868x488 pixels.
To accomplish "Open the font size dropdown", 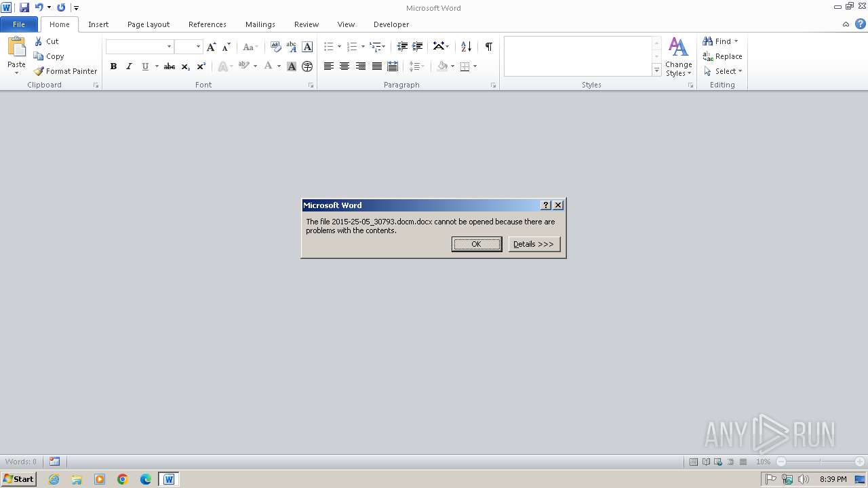I will point(199,47).
